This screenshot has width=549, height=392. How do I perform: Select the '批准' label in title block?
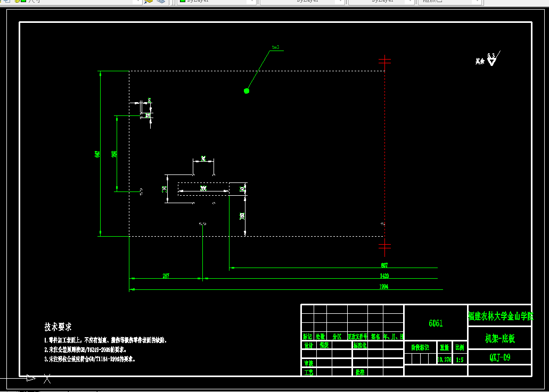tap(360, 372)
